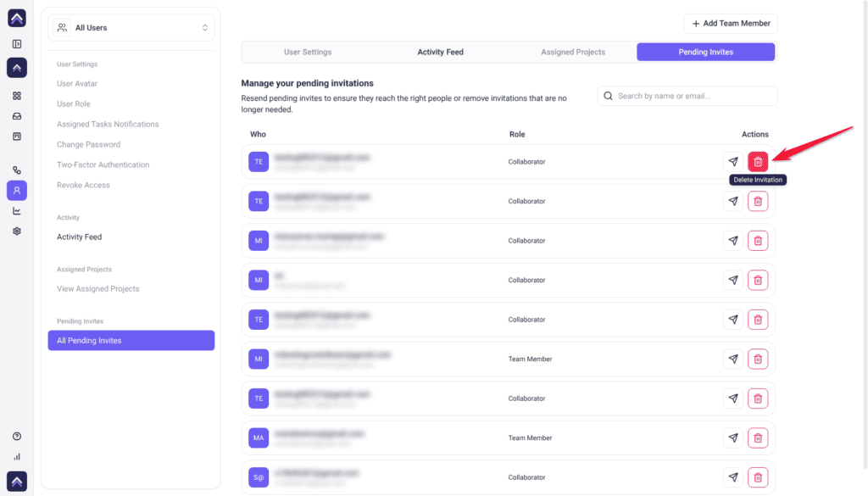868x496 pixels.
Task: Delete the invitation in the MI Team Member row
Action: point(758,359)
